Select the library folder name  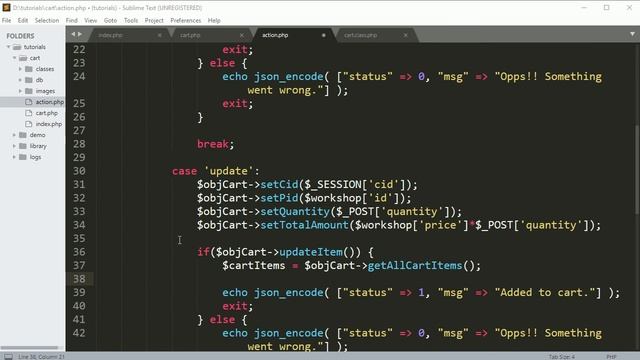38,146
